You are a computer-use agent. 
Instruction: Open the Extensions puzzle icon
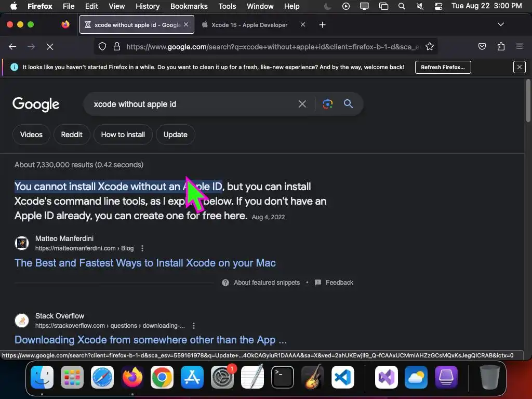point(501,46)
